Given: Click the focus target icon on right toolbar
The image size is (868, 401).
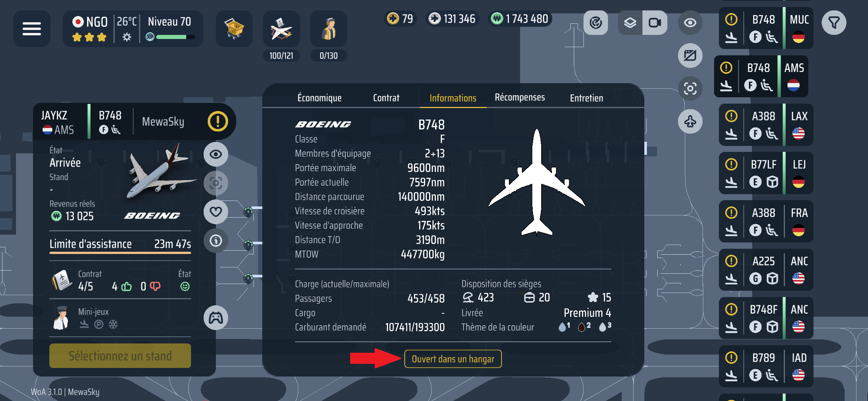Looking at the screenshot, I should tap(690, 88).
